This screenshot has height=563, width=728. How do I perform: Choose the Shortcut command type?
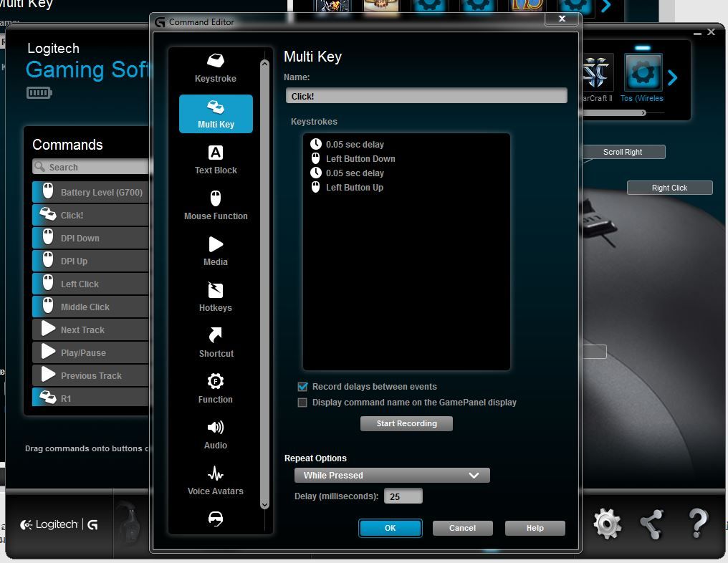pos(216,343)
